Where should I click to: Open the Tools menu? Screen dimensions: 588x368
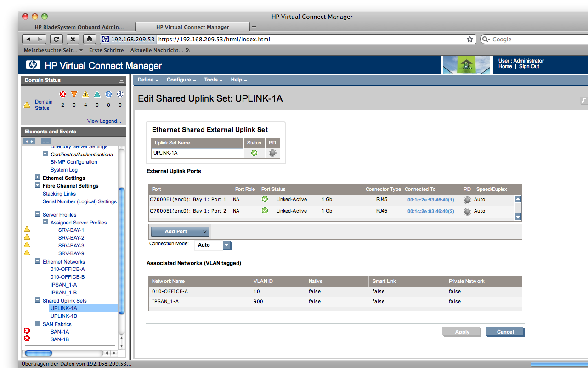click(x=213, y=80)
